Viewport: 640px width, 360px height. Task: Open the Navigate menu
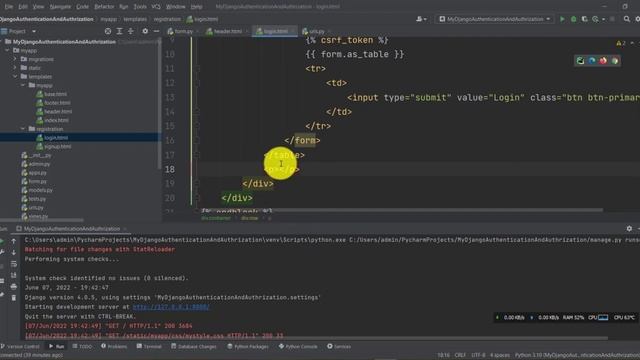[x=60, y=7]
